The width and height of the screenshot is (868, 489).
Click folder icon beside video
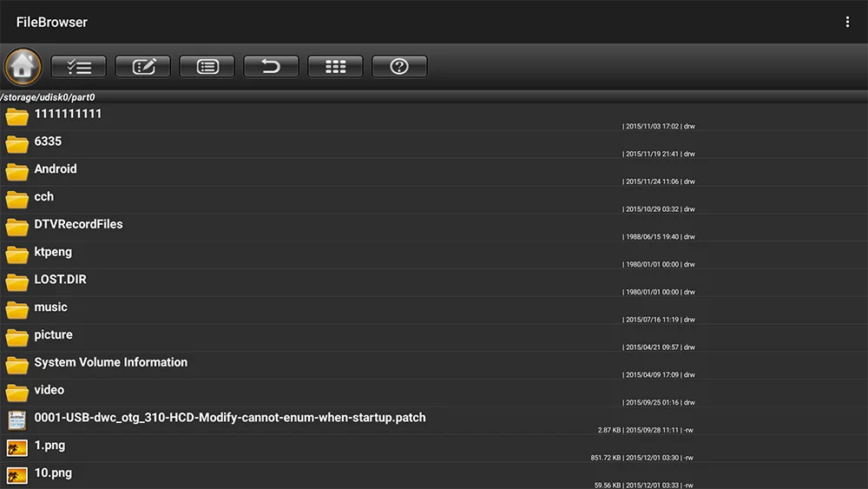click(17, 393)
